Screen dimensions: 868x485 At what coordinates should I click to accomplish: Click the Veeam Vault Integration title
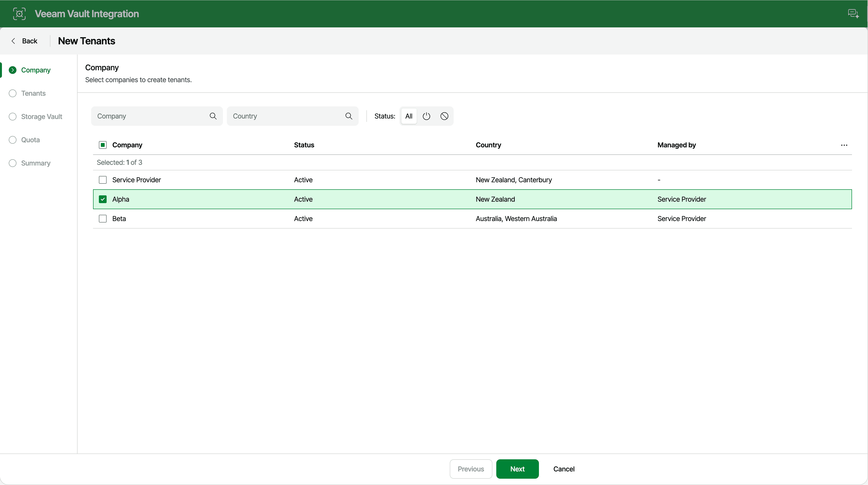87,14
